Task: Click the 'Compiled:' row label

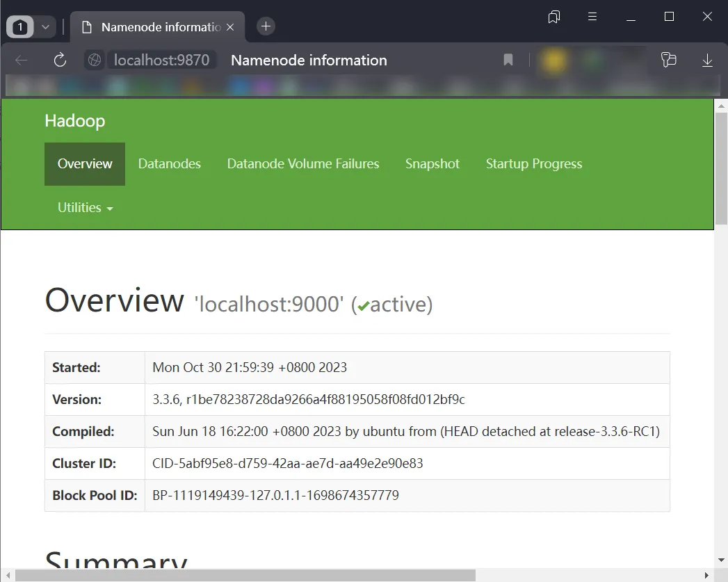Action: (83, 432)
